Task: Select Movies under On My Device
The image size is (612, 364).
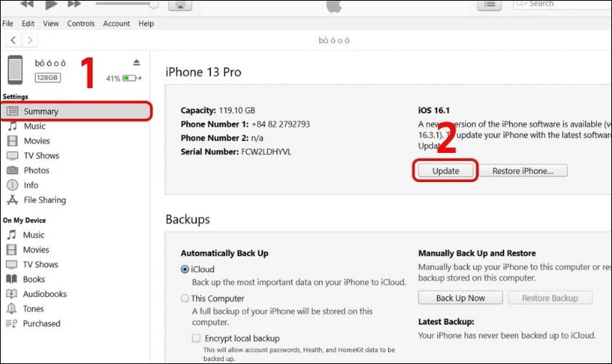Action: click(x=36, y=250)
